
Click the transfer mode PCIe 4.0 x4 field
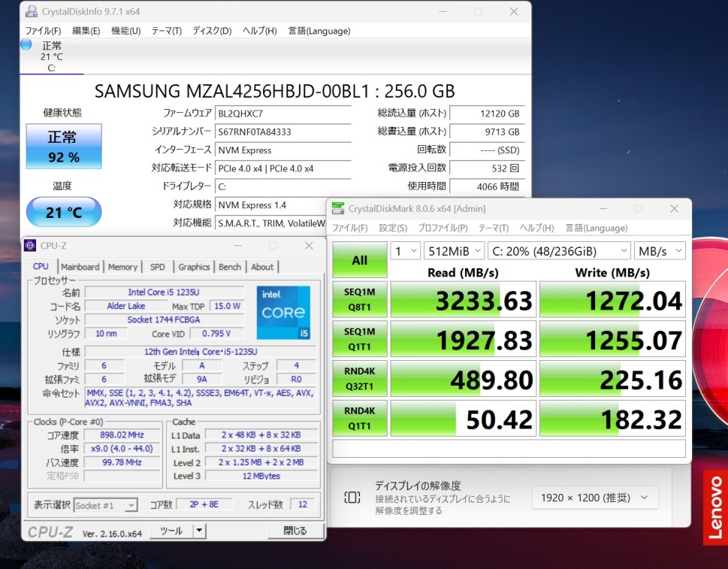point(282,168)
